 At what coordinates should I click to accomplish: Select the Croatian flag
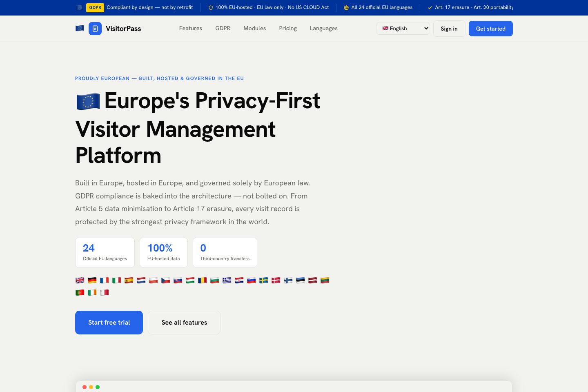tap(239, 280)
